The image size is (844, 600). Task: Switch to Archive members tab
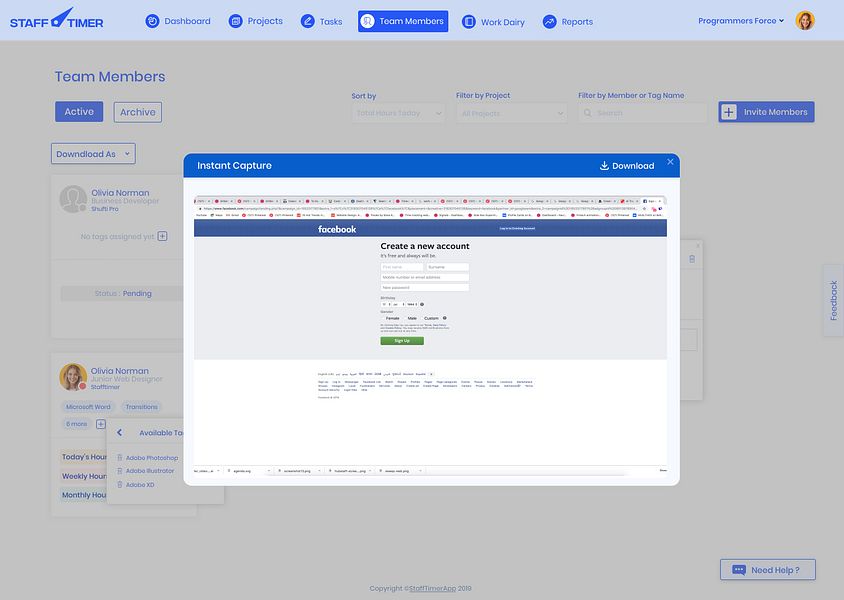pyautogui.click(x=138, y=112)
